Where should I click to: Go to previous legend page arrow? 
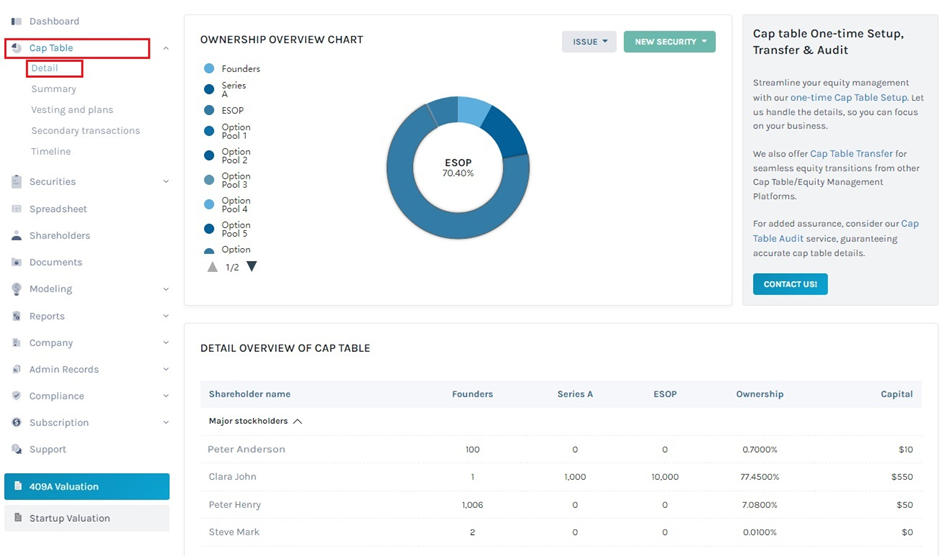[x=212, y=267]
